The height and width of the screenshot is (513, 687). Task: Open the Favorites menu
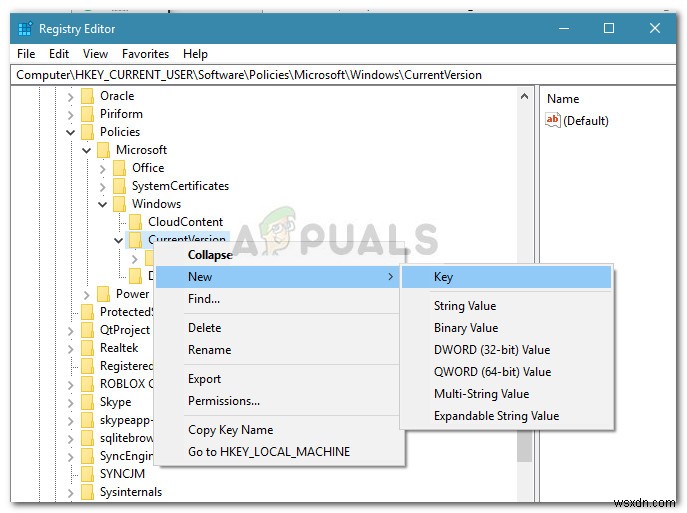[145, 54]
